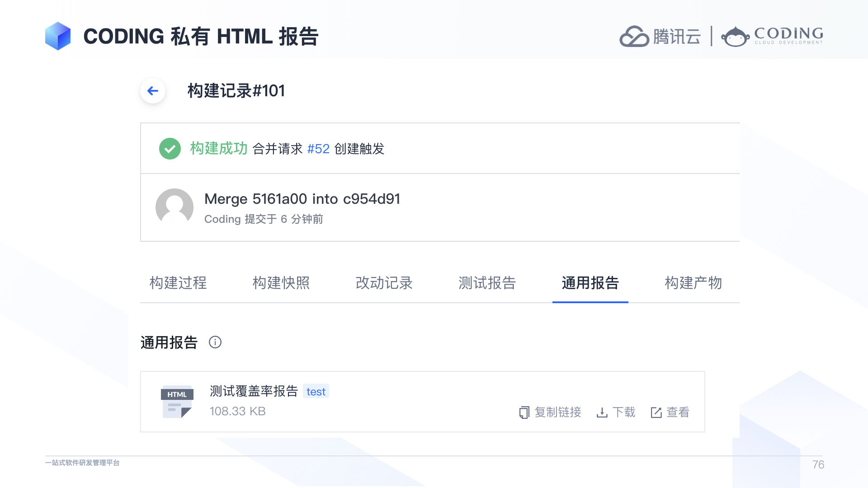Switch to the 构建快照 tab
This screenshot has width=868, height=488.
coord(281,283)
